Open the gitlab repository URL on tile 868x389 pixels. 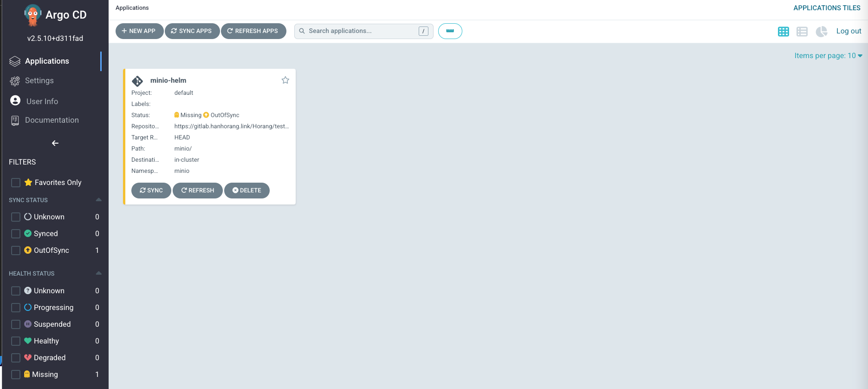pyautogui.click(x=232, y=126)
